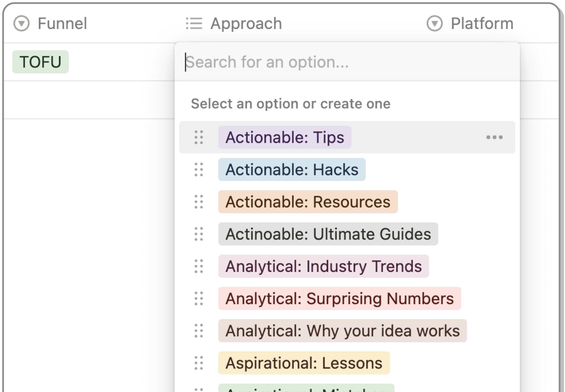Screen dimensions: 565x392
Task: Choose the Actionable: Hacks option
Action: [292, 170]
